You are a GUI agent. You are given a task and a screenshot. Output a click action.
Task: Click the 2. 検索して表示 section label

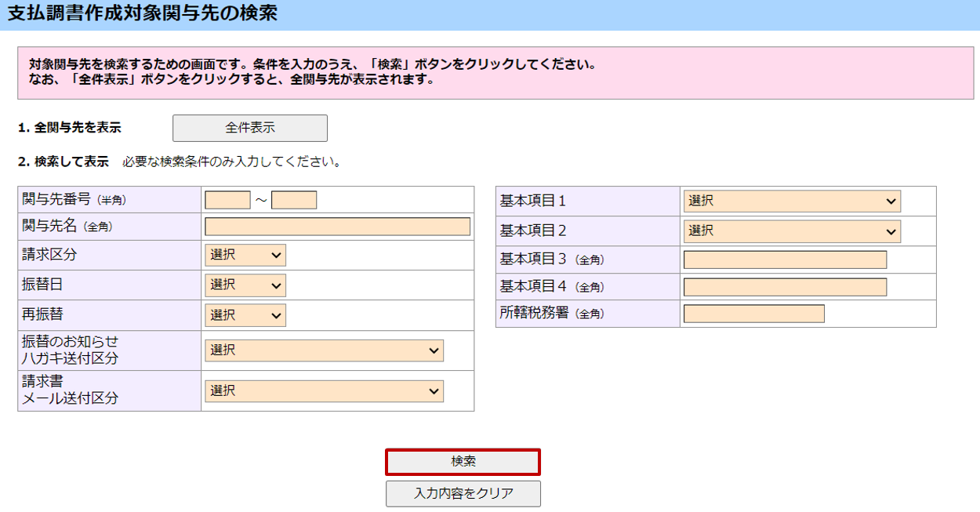pyautogui.click(x=63, y=162)
